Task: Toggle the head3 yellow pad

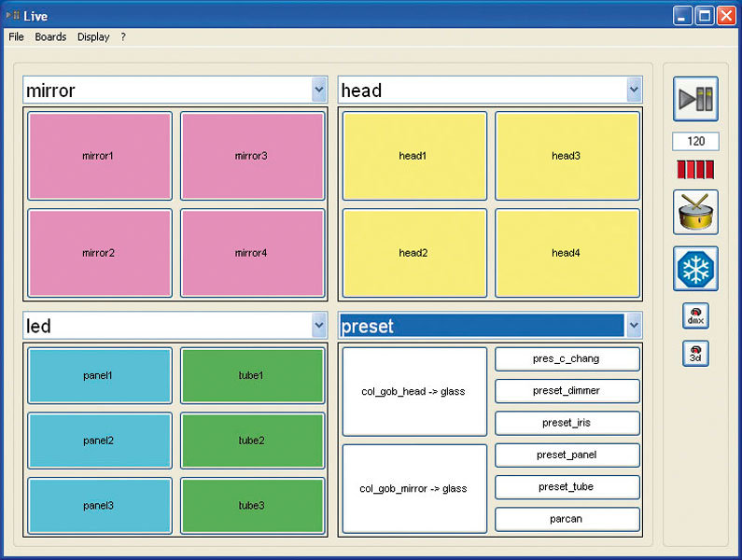Action: pyautogui.click(x=567, y=156)
